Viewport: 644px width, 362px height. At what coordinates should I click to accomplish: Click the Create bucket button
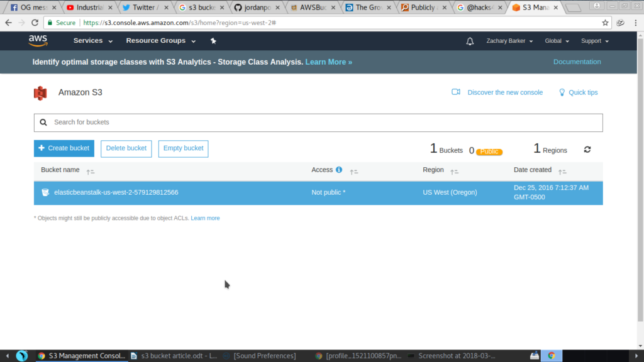click(x=64, y=148)
